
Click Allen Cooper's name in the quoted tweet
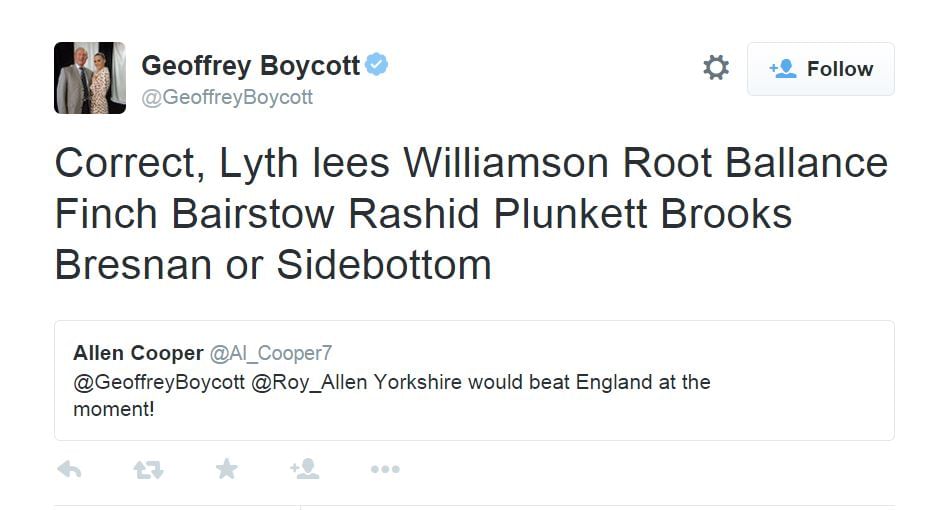click(x=137, y=353)
